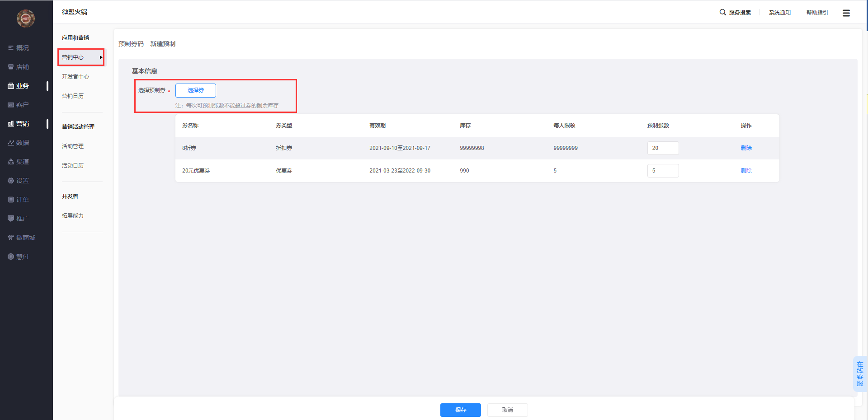
Task: Open the 设置 settings gear icon
Action: click(x=11, y=181)
